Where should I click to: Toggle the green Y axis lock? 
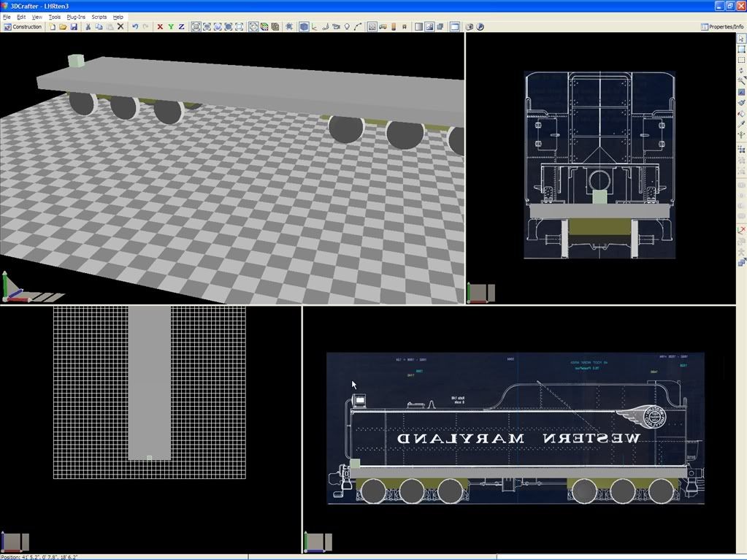171,27
